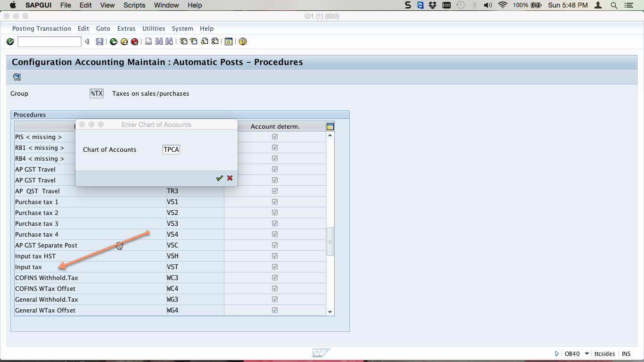Toggle Account determ. checkbox for VSC row

(x=275, y=245)
